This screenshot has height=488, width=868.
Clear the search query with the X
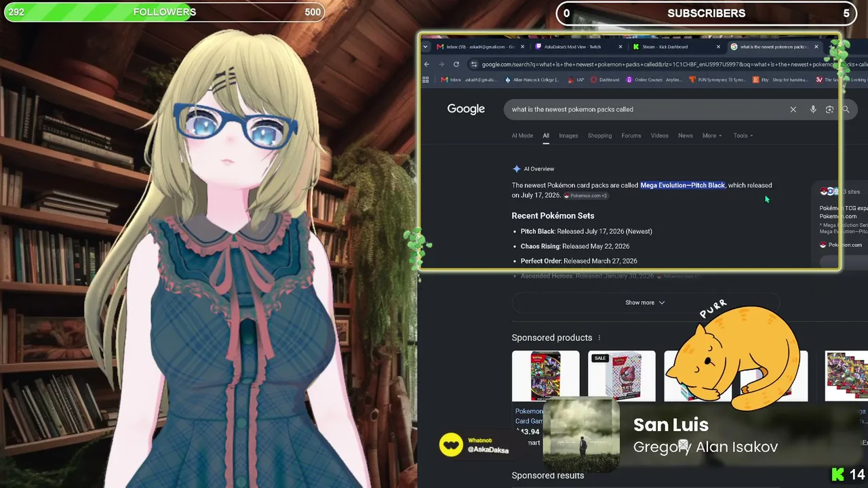(793, 109)
